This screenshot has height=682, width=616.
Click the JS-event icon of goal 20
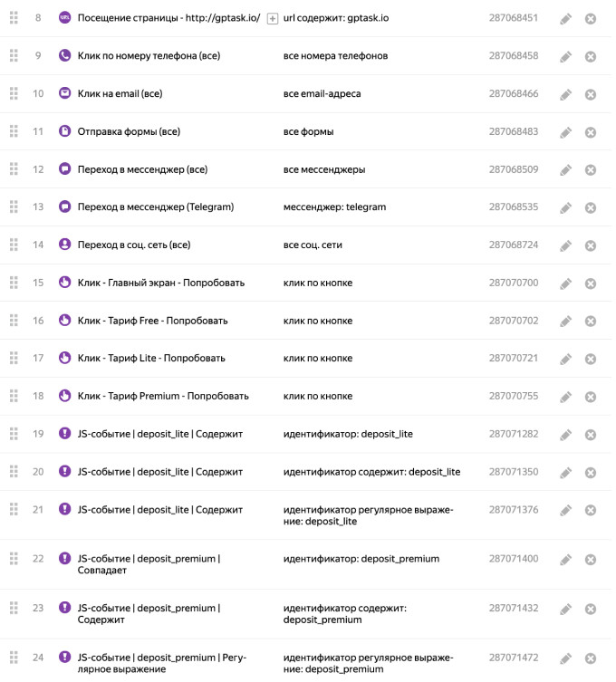click(x=64, y=472)
